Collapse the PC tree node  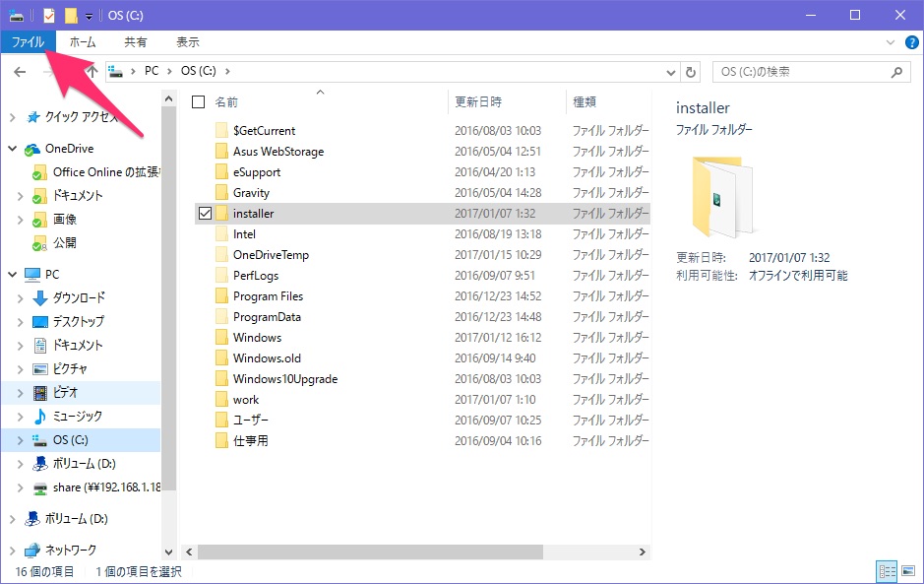13,275
